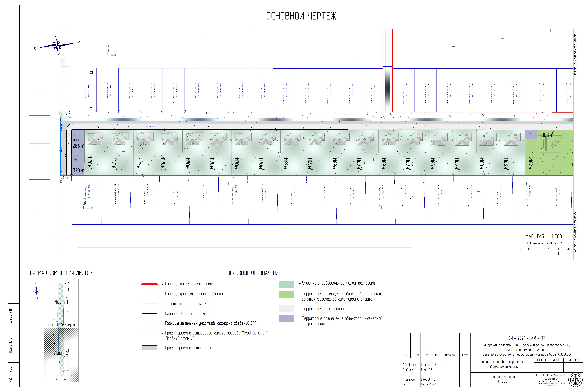
Task: Click the 'Планируемые красные линии' legend label
Action: (189, 314)
